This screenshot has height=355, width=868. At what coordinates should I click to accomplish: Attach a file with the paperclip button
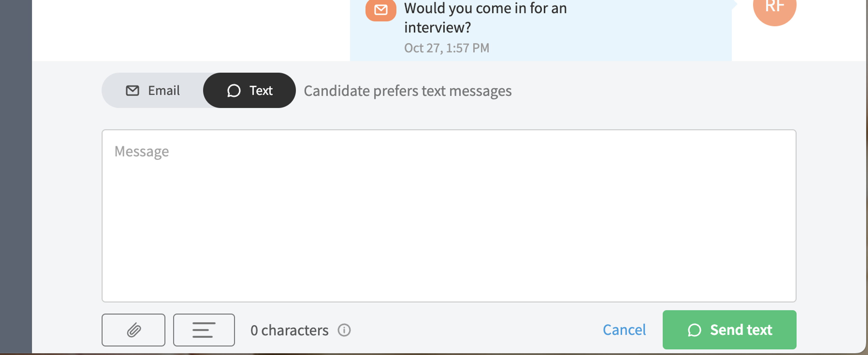click(x=133, y=330)
